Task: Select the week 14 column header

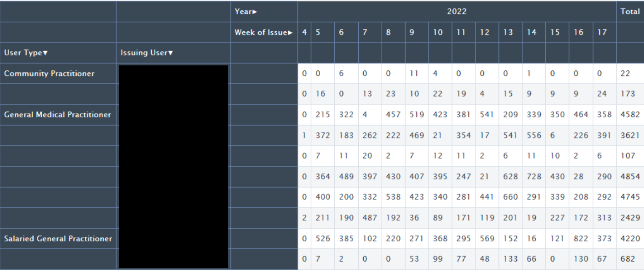Action: click(x=534, y=32)
